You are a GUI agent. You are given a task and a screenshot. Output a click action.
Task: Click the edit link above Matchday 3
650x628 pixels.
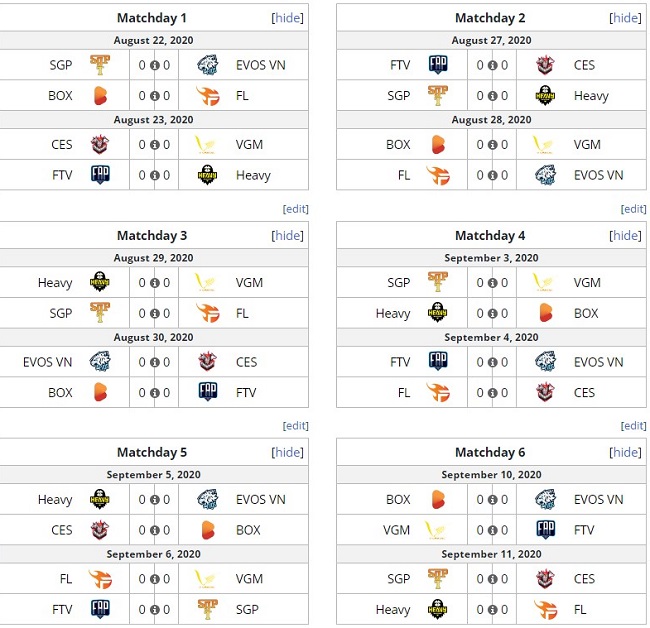[296, 209]
